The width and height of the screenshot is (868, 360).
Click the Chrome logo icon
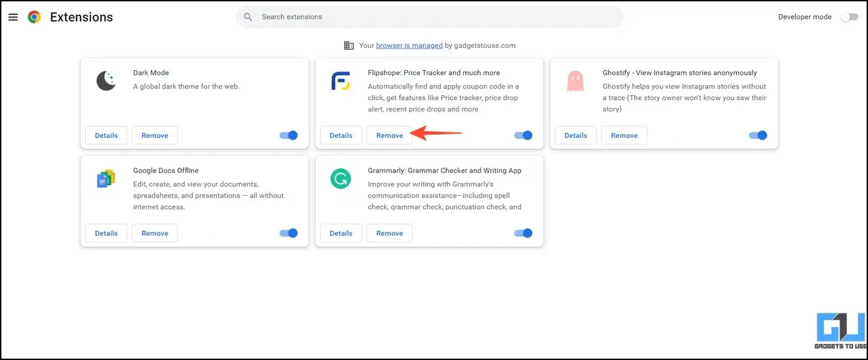(34, 17)
